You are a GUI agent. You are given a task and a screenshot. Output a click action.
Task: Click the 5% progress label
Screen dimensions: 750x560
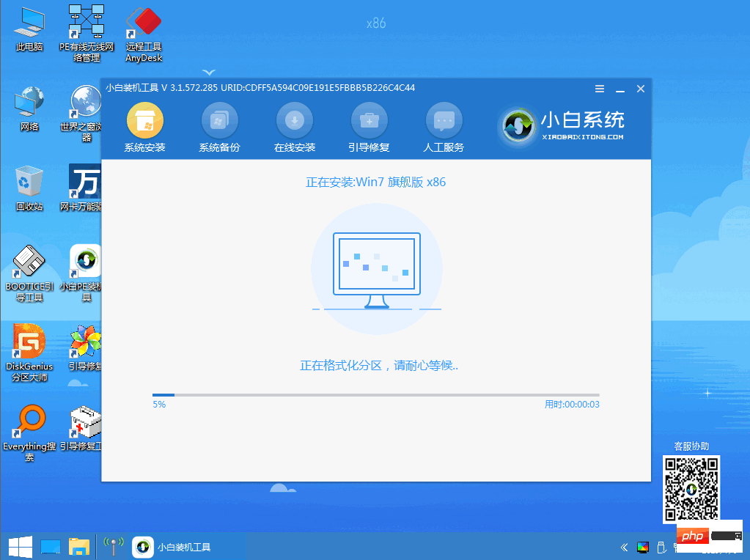pyautogui.click(x=159, y=405)
